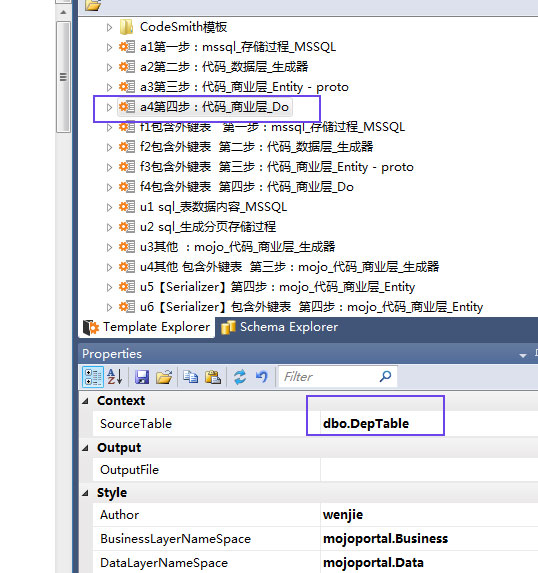The height and width of the screenshot is (573, 538).
Task: Click the scrollbar up arrow on left panel
Action: click(x=63, y=12)
